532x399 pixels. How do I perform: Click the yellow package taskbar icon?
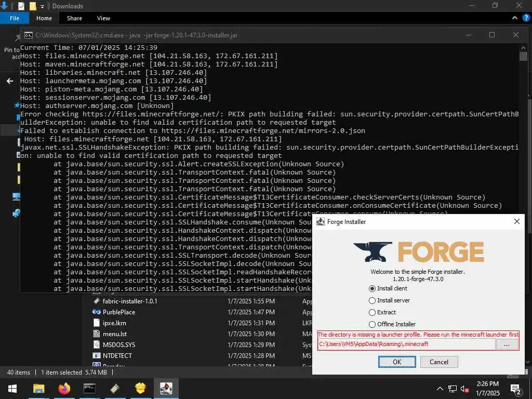pyautogui.click(x=140, y=389)
